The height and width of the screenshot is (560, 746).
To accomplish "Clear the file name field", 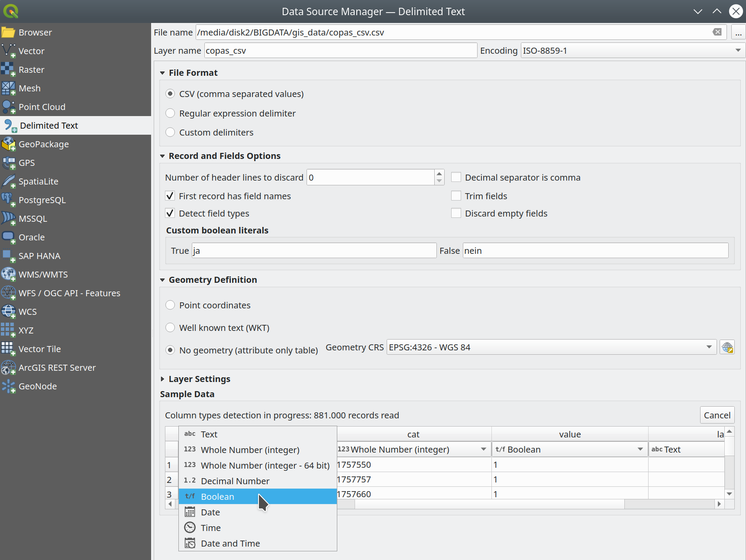I will 717,32.
